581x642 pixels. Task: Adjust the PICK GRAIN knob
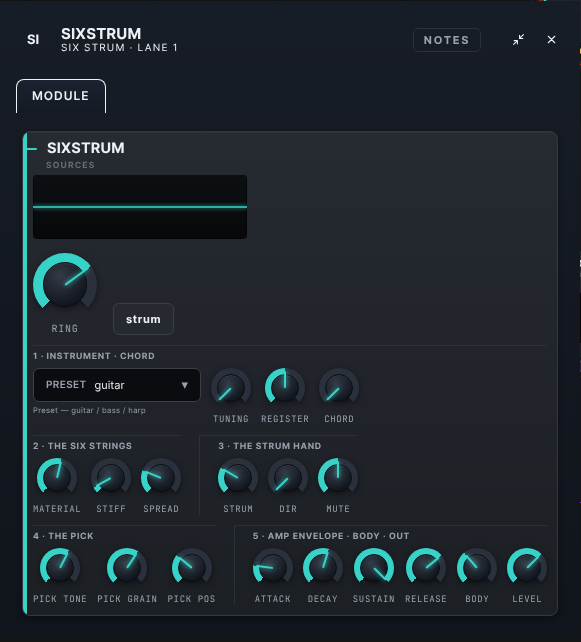click(x=127, y=568)
